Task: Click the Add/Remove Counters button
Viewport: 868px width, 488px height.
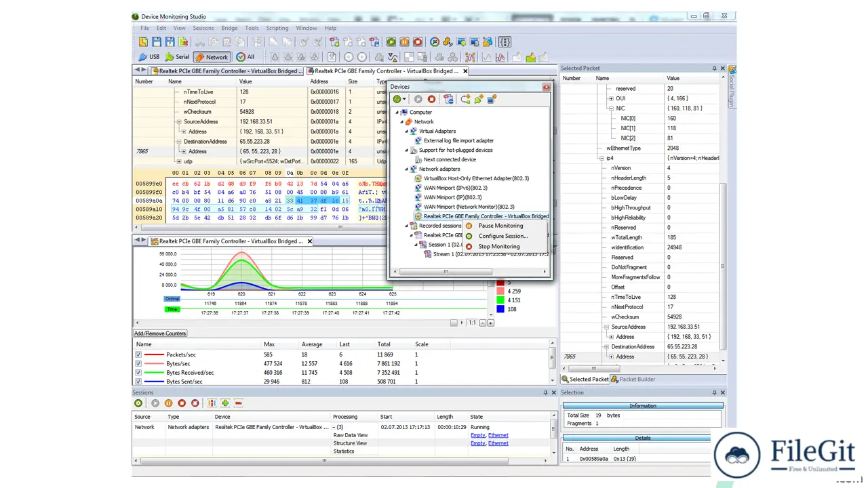Action: 160,333
